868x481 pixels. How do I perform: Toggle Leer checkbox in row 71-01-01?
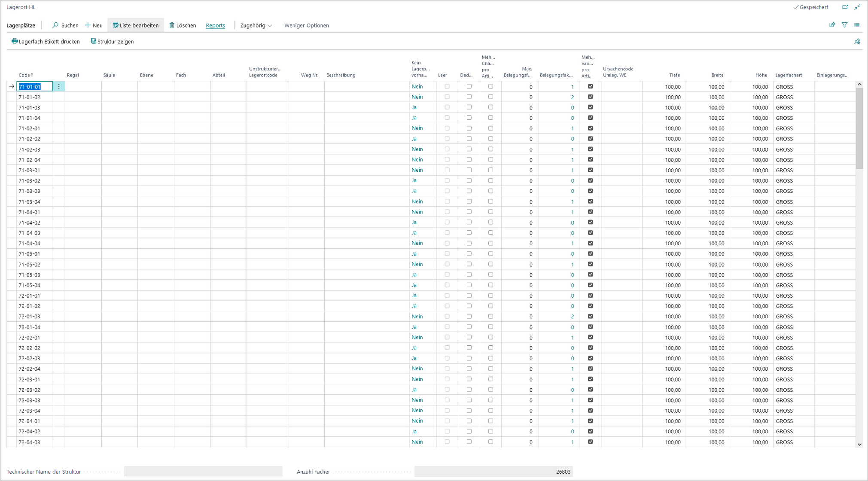click(447, 86)
